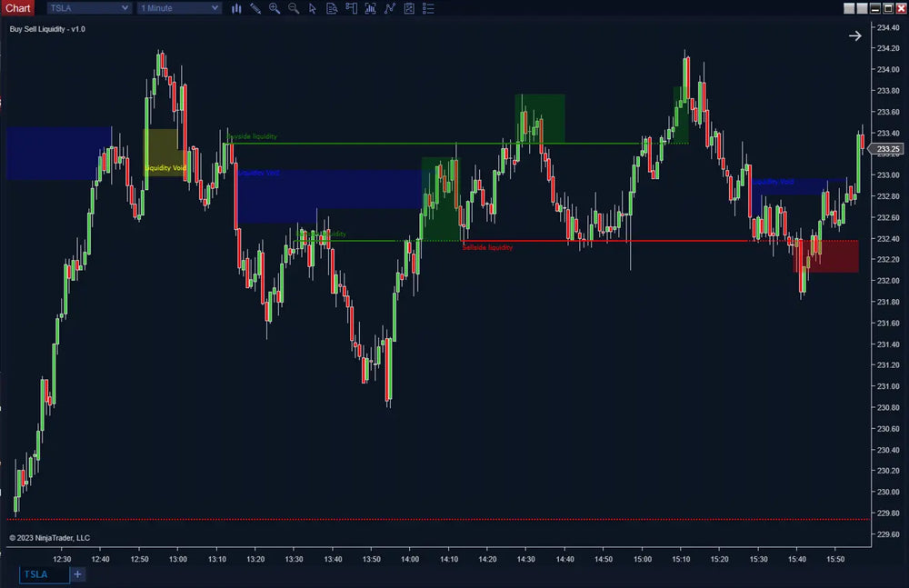Select the cursor pointer tool
The width and height of the screenshot is (909, 588).
(313, 8)
